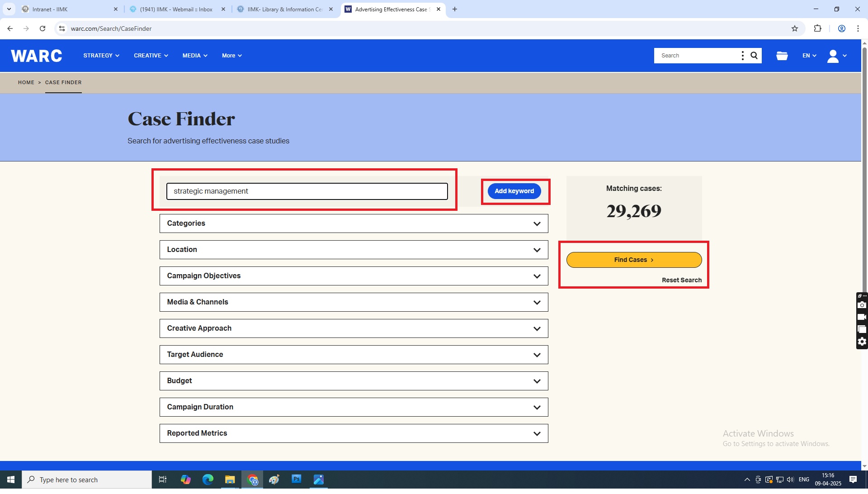The width and height of the screenshot is (868, 494).
Task: Click the magnifier search icon in header
Action: (754, 56)
